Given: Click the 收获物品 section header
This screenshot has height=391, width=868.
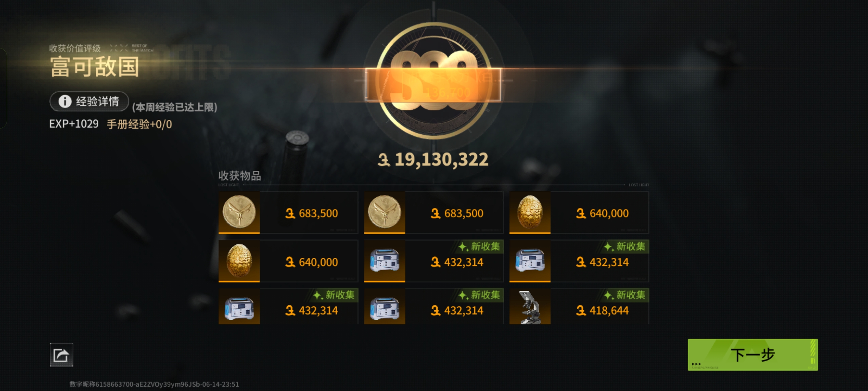Looking at the screenshot, I should (240, 176).
